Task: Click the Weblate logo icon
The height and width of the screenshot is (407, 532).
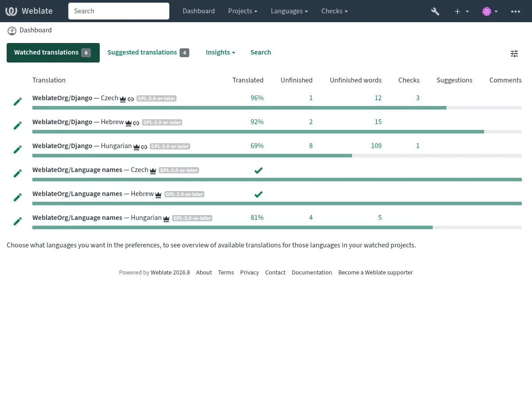Action: (x=12, y=11)
